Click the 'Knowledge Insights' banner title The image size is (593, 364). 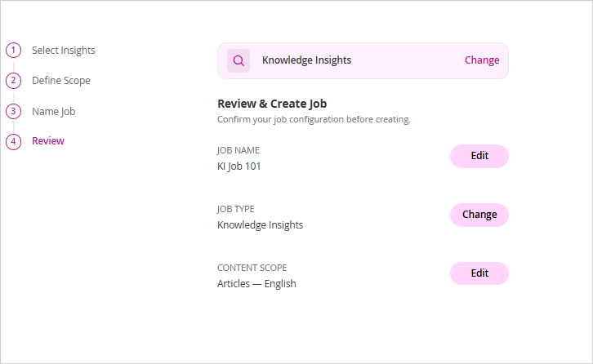(x=307, y=60)
